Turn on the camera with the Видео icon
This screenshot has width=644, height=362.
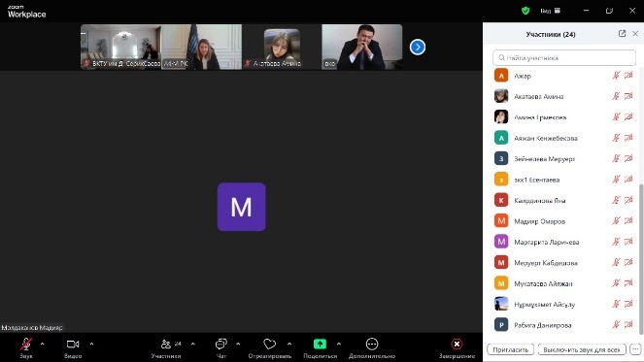pos(73,344)
